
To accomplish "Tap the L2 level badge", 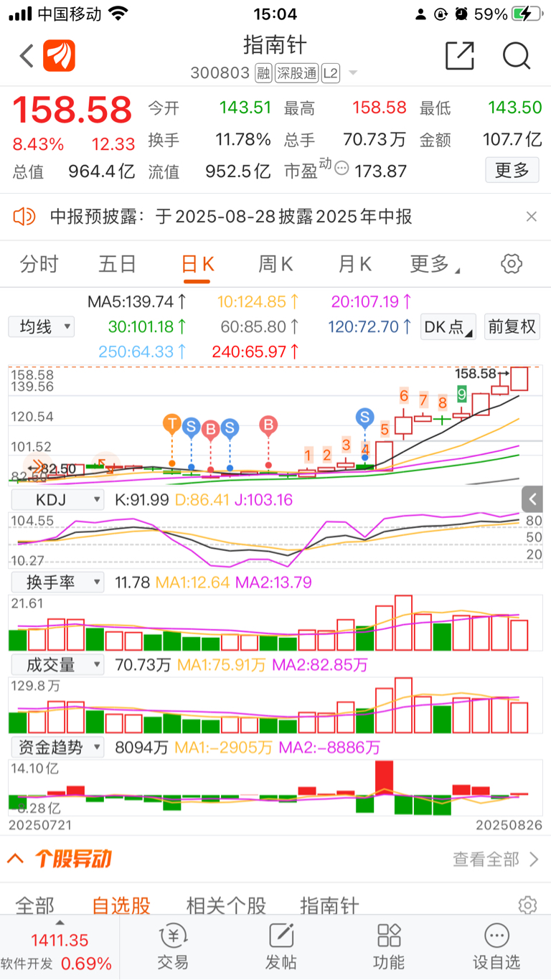I will 330,73.
